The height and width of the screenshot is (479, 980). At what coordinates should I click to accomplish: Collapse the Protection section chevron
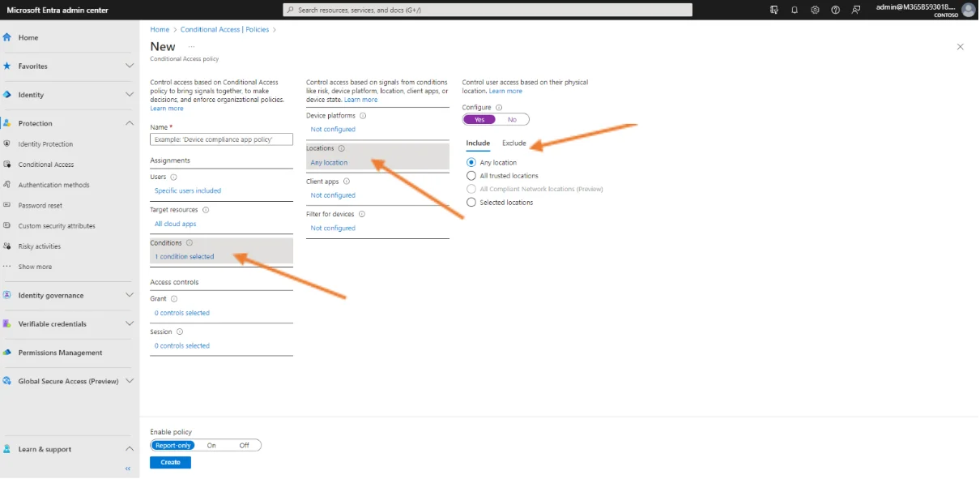tap(129, 123)
